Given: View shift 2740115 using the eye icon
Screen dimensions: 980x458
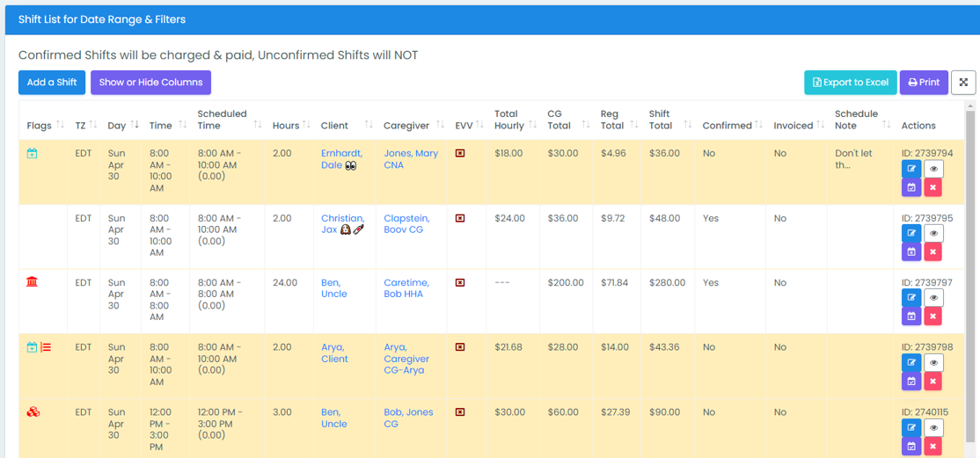Looking at the screenshot, I should [x=933, y=427].
